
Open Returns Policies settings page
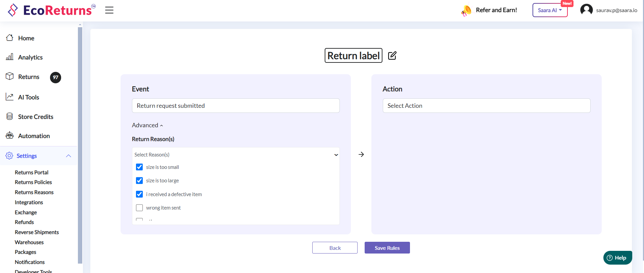point(33,182)
